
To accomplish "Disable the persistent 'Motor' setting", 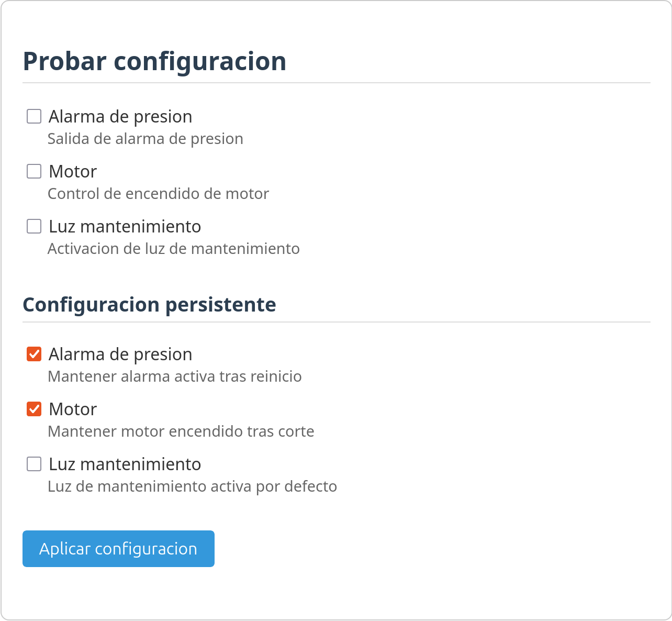I will [33, 409].
